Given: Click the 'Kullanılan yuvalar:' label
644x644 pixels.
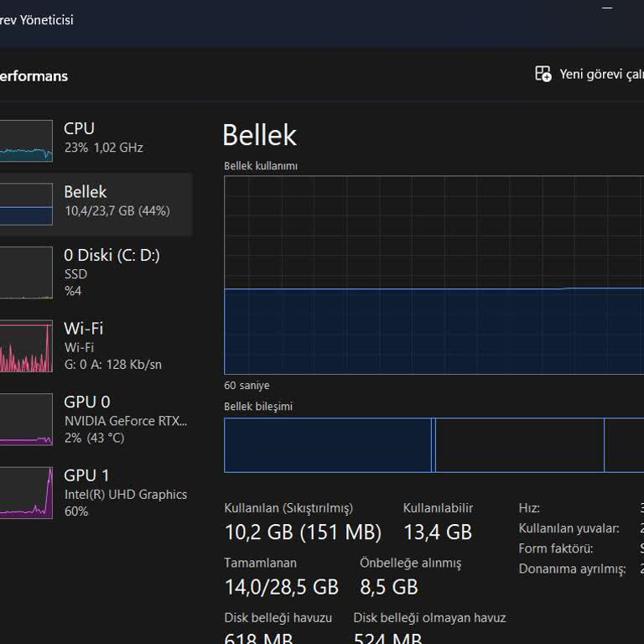Looking at the screenshot, I should (x=569, y=528).
